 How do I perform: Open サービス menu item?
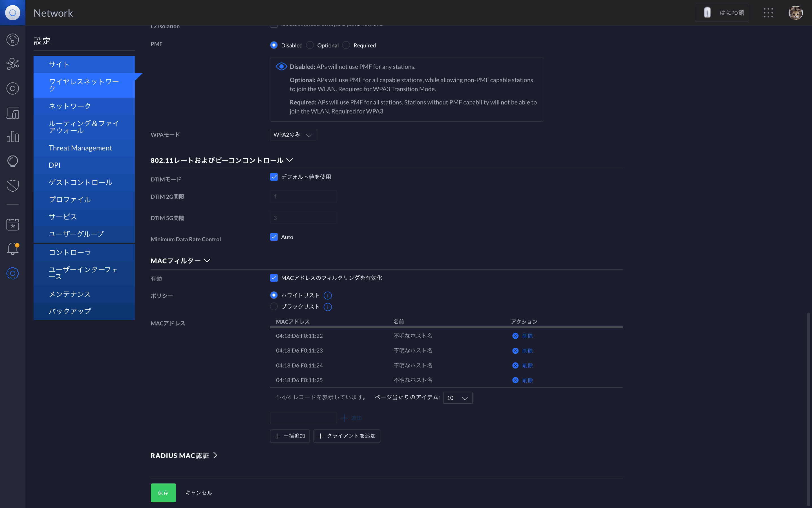click(x=84, y=217)
